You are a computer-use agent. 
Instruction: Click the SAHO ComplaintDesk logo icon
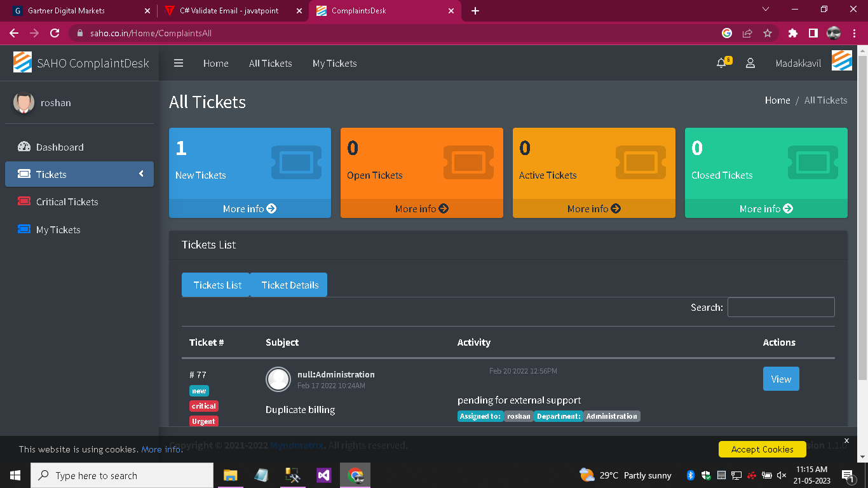click(22, 63)
